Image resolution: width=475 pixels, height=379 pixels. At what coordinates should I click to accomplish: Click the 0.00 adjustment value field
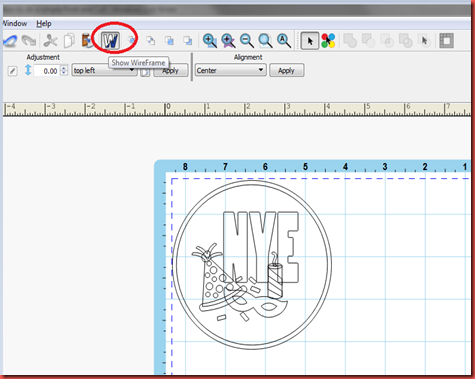47,71
